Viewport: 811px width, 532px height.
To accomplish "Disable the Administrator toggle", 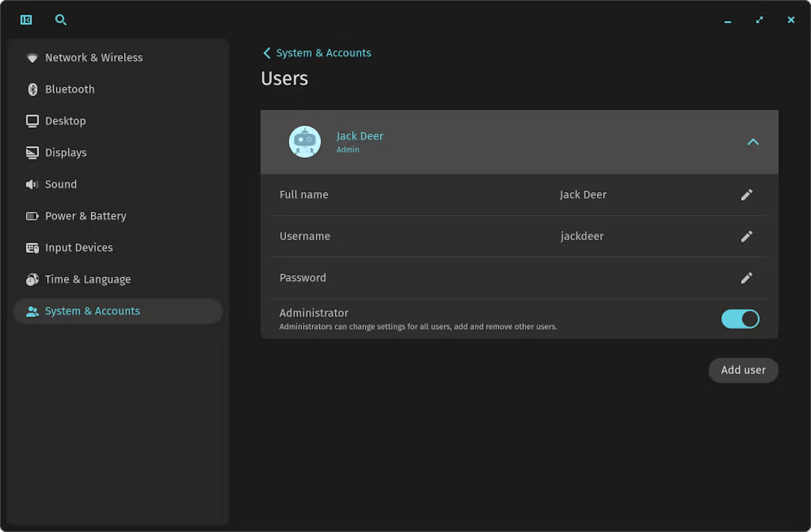I will pyautogui.click(x=740, y=319).
